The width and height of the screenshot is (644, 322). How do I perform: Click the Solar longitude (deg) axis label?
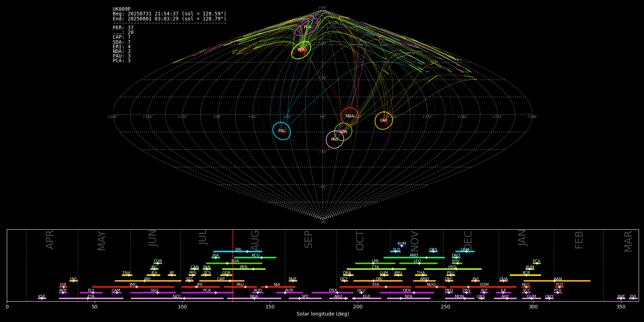point(323,314)
